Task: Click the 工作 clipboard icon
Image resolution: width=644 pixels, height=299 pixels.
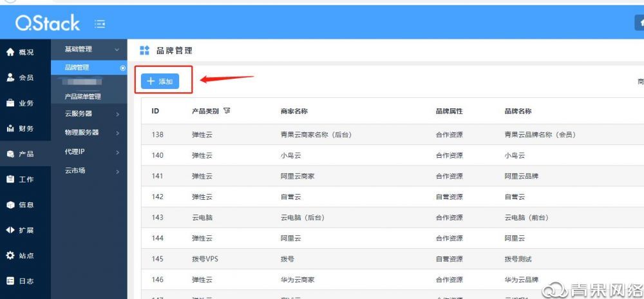Action: (x=10, y=180)
